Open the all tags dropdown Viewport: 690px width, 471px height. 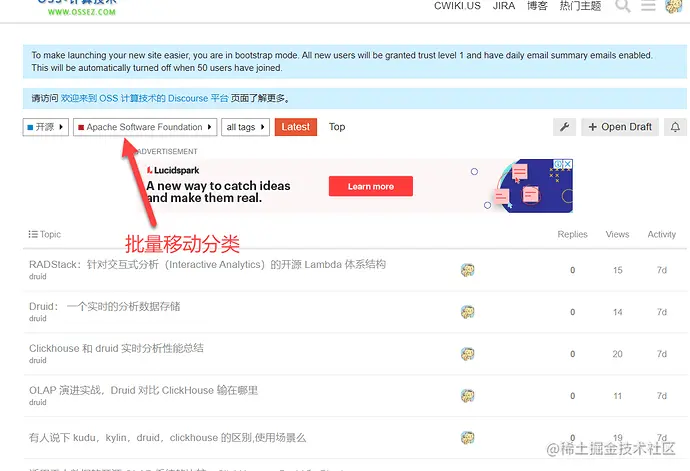(x=245, y=127)
